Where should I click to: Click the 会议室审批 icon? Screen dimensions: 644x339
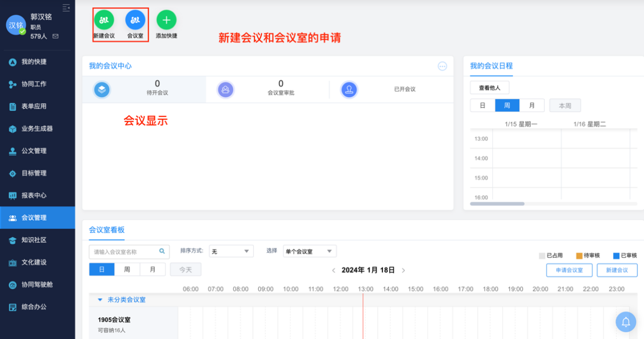coord(225,89)
